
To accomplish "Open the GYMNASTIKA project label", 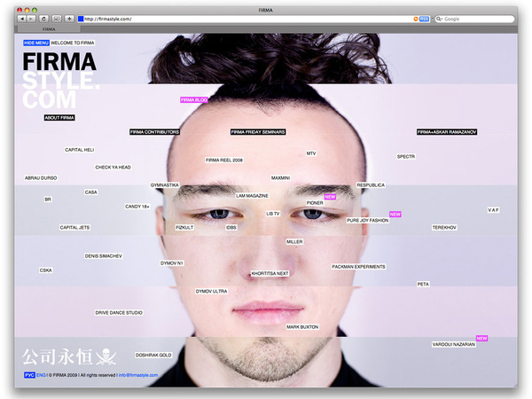I will pos(165,185).
